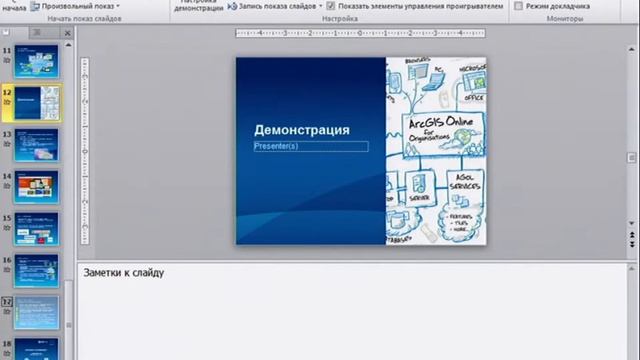Click slide editor scrollbar up arrow
The height and width of the screenshot is (360, 640).
631,49
